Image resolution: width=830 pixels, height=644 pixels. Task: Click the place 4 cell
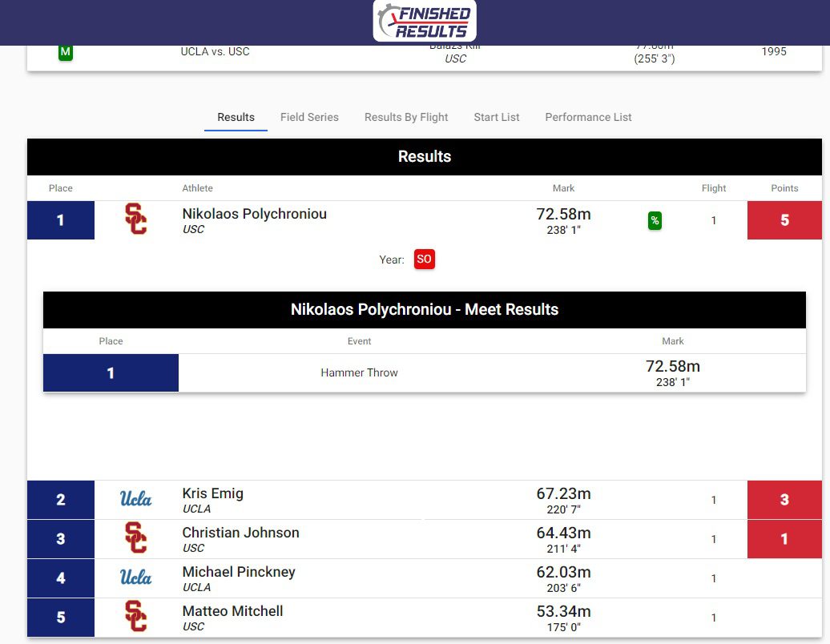tap(61, 578)
